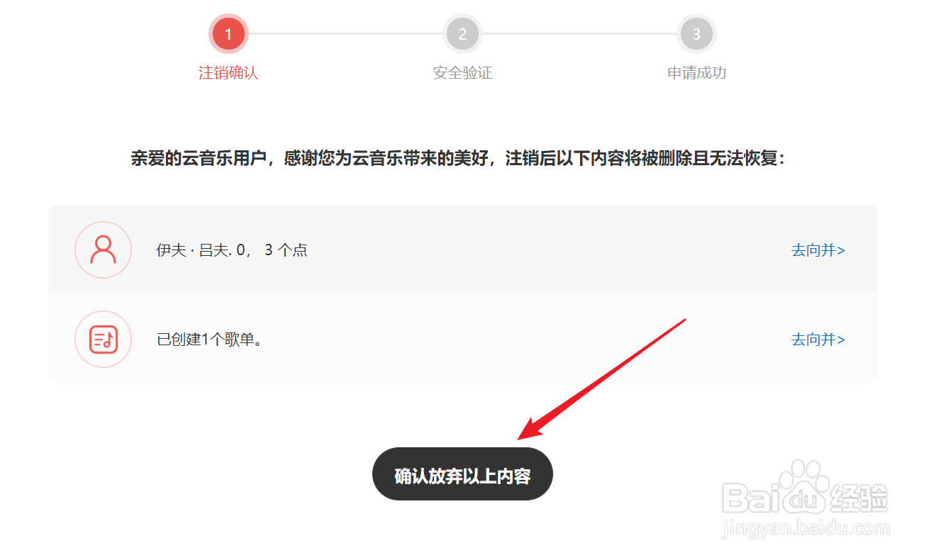Viewport: 941px width, 560px height.
Task: Click the red step 1 circle
Action: pyautogui.click(x=228, y=33)
